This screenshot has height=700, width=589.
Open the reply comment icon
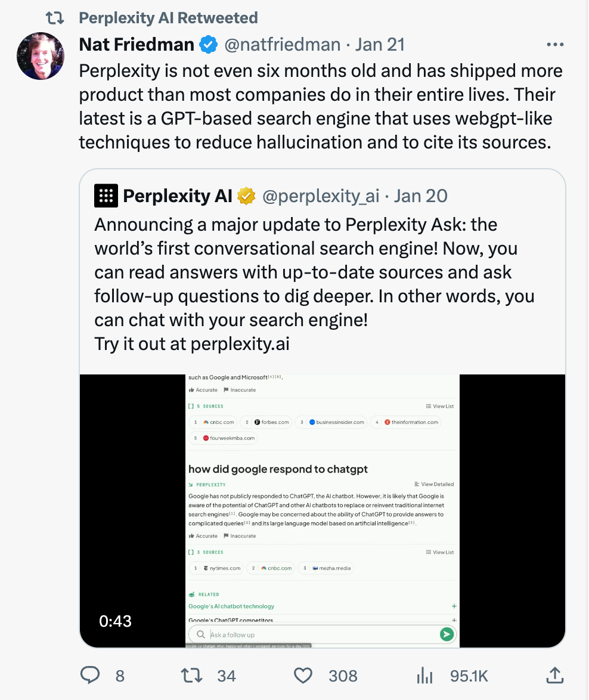pos(89,675)
